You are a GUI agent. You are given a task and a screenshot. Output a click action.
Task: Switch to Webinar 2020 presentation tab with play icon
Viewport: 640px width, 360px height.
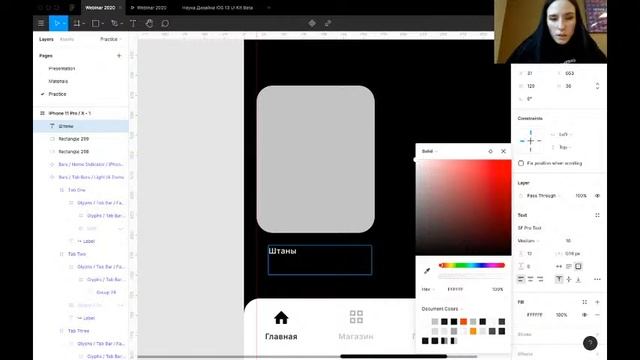[x=149, y=7]
